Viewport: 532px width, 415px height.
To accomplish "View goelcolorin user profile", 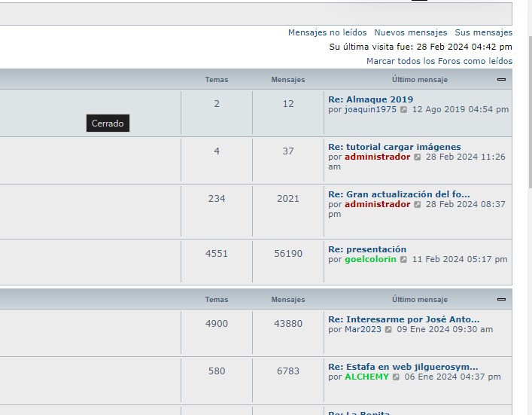I will tap(370, 260).
